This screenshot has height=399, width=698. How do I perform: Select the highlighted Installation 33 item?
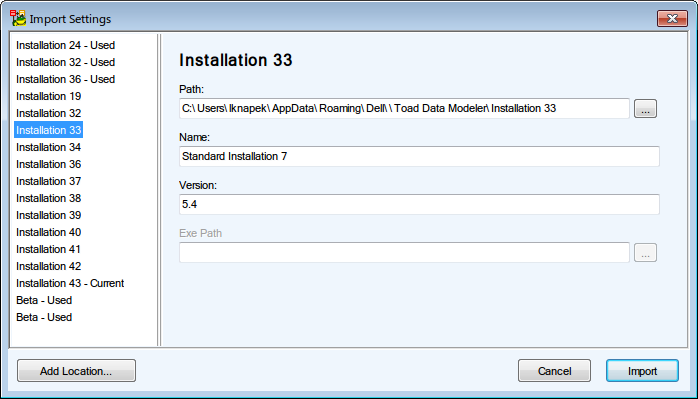tap(49, 130)
